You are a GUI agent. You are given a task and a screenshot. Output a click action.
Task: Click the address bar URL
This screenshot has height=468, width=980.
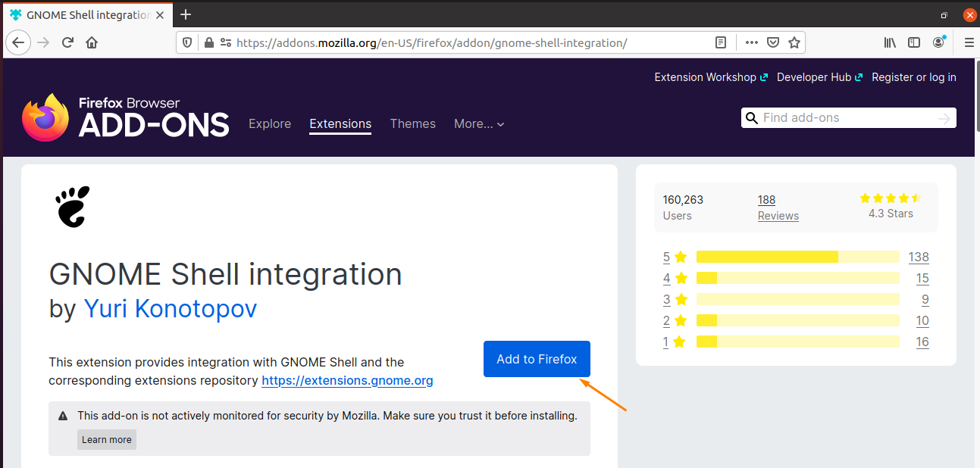click(432, 43)
